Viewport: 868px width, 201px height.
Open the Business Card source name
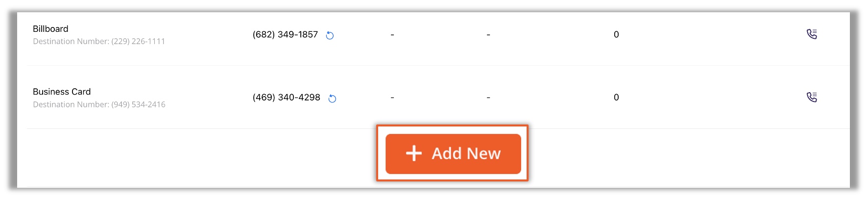coord(62,92)
